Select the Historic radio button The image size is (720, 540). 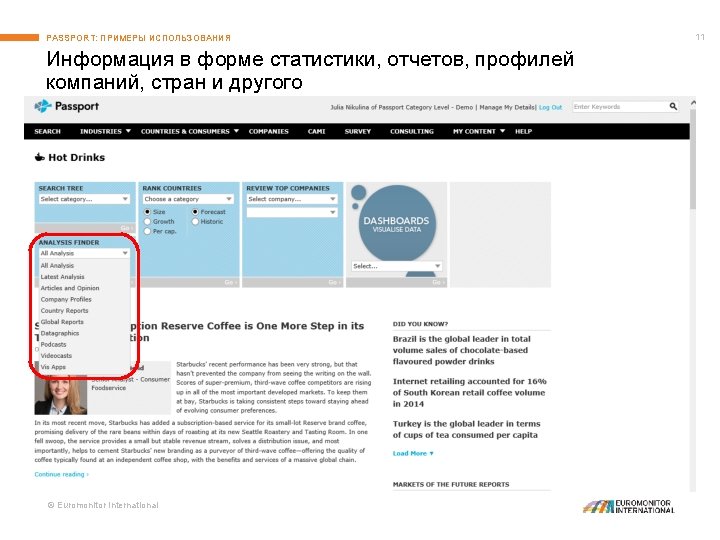tap(195, 221)
